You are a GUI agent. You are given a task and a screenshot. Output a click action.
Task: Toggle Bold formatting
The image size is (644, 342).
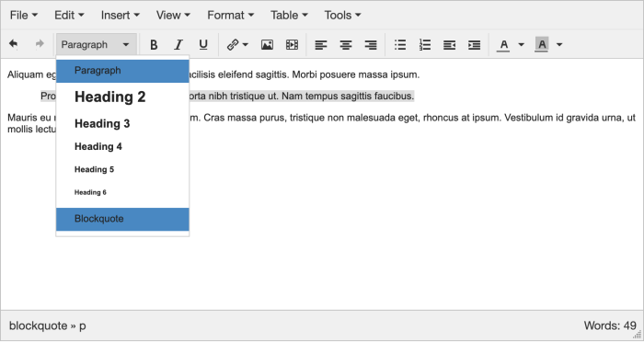pos(154,44)
